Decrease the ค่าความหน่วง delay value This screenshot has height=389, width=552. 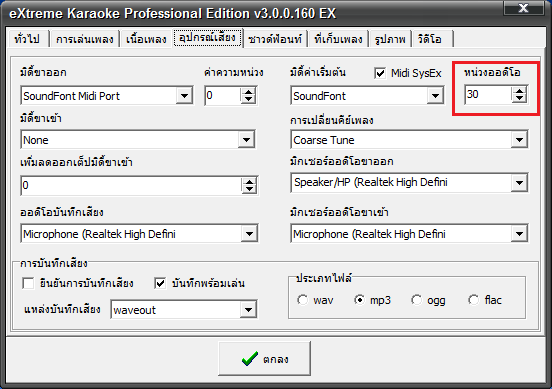pos(249,99)
